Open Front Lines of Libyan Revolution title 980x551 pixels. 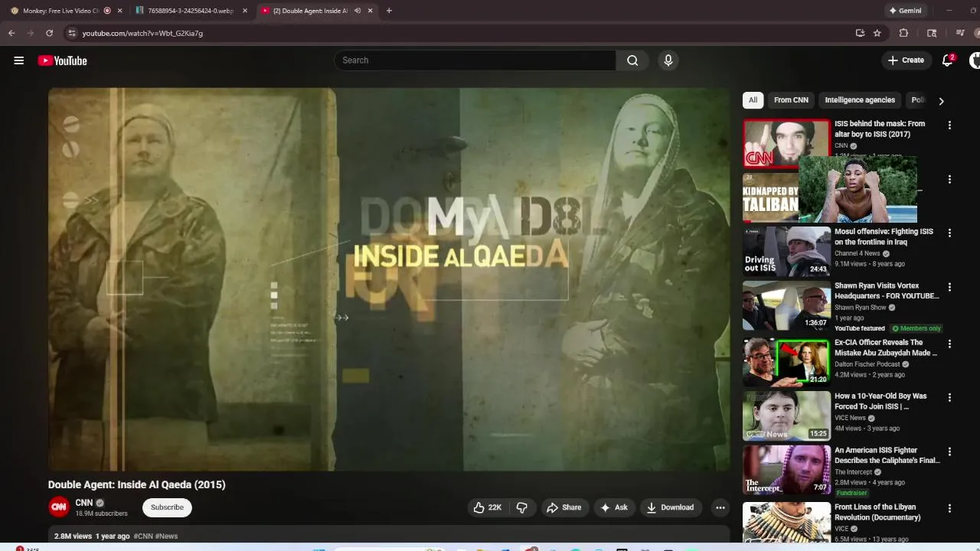877,512
